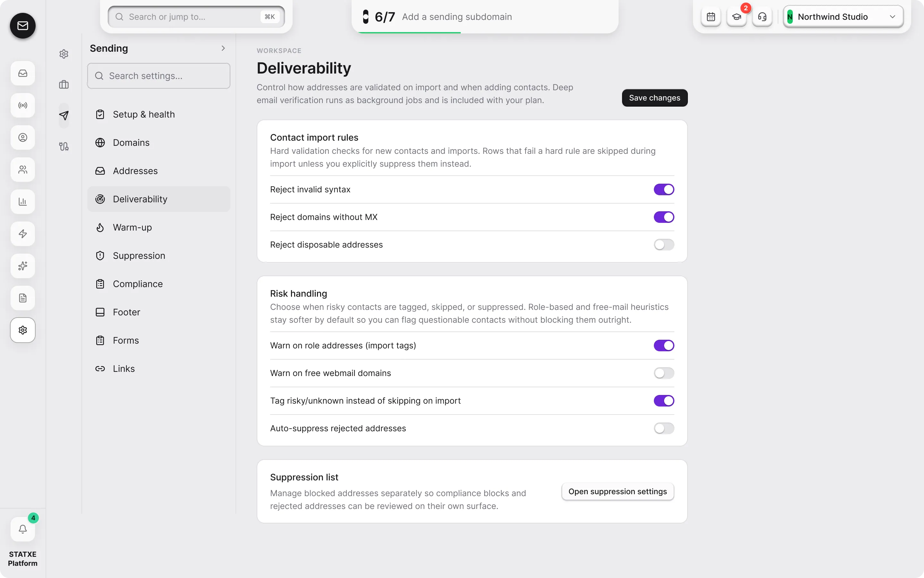Click the highlighted settings gear in left rail
This screenshot has height=578, width=924.
pos(22,330)
